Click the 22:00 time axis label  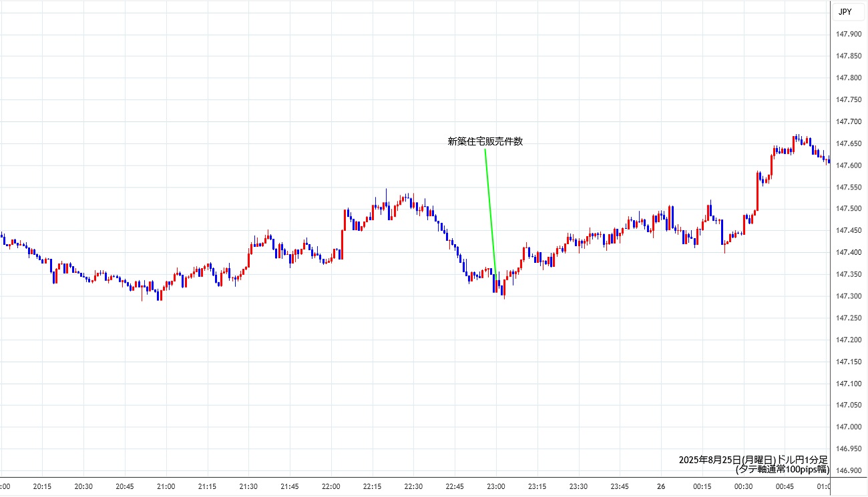331,487
